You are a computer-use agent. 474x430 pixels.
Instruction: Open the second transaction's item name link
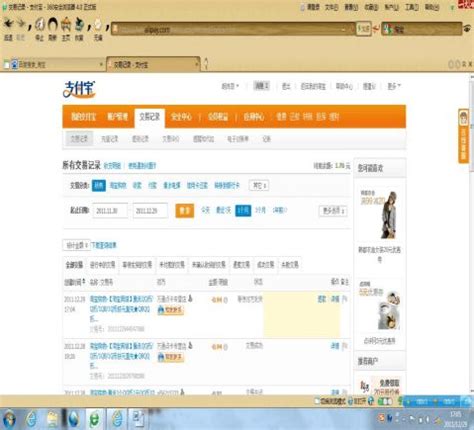click(121, 356)
